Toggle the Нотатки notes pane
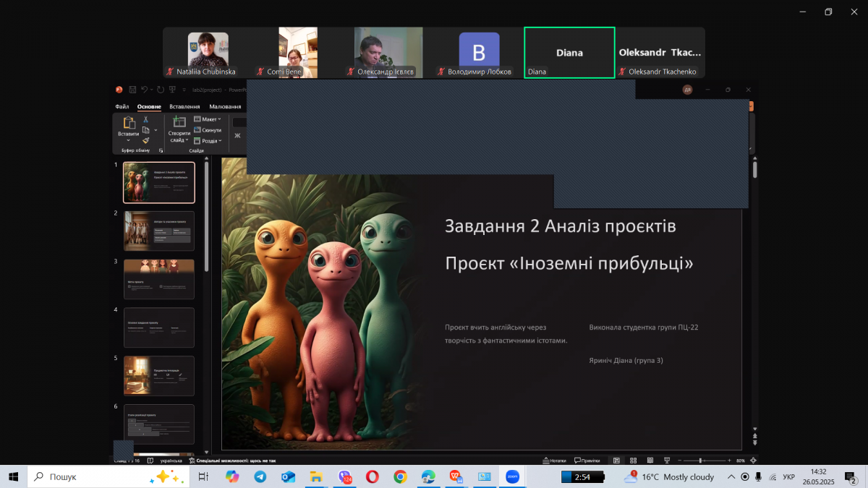868x488 pixels. pos(554,461)
